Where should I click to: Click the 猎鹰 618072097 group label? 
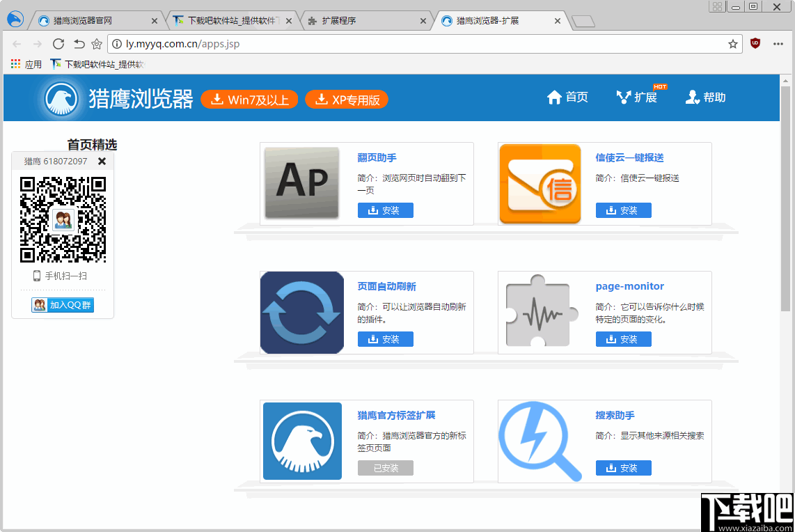56,162
